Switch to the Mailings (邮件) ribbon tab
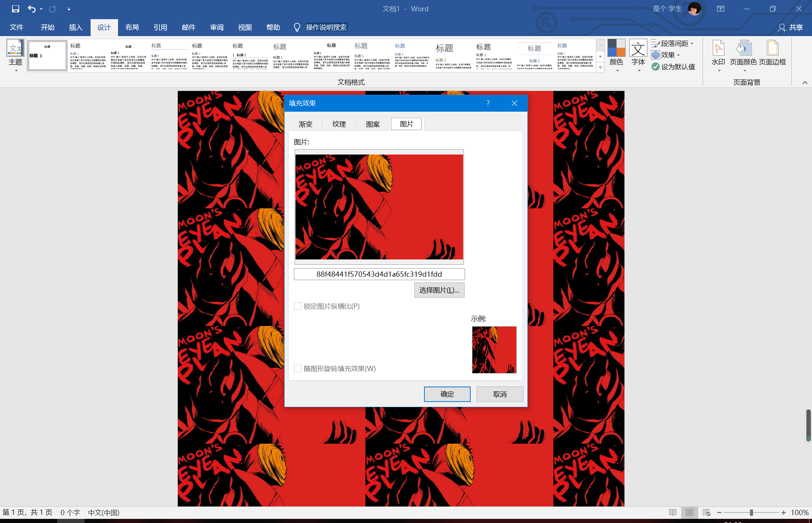This screenshot has width=812, height=523. pos(189,27)
